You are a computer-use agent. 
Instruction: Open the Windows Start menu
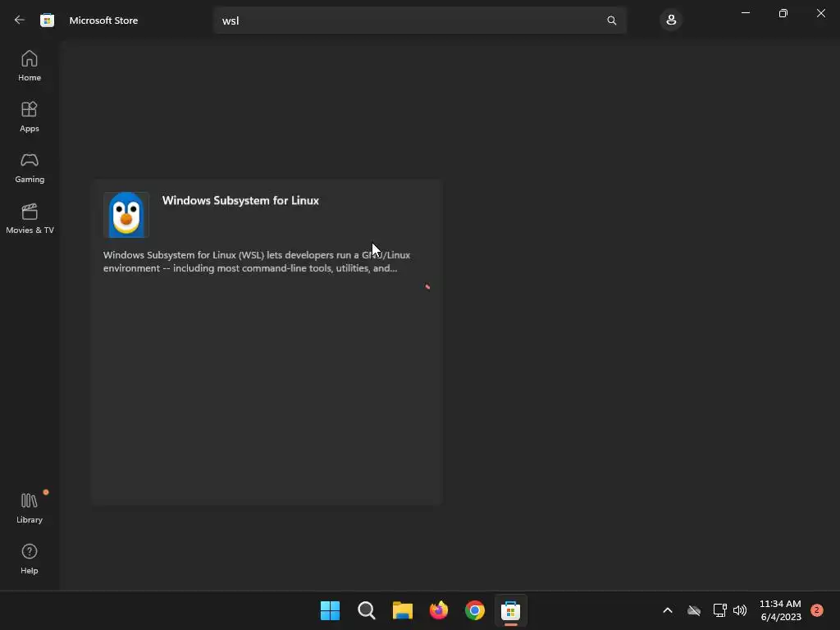[330, 610]
